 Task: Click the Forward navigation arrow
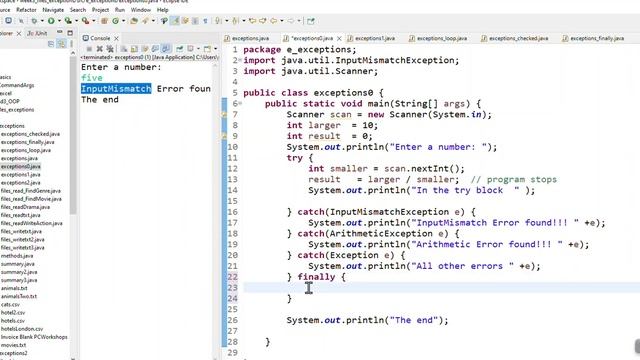click(x=291, y=21)
